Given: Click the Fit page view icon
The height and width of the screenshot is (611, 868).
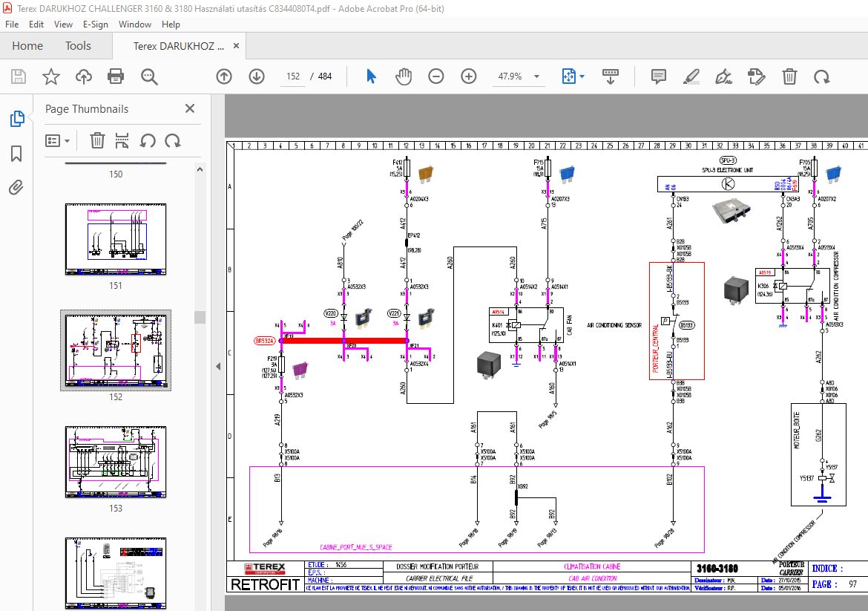Looking at the screenshot, I should 568,76.
